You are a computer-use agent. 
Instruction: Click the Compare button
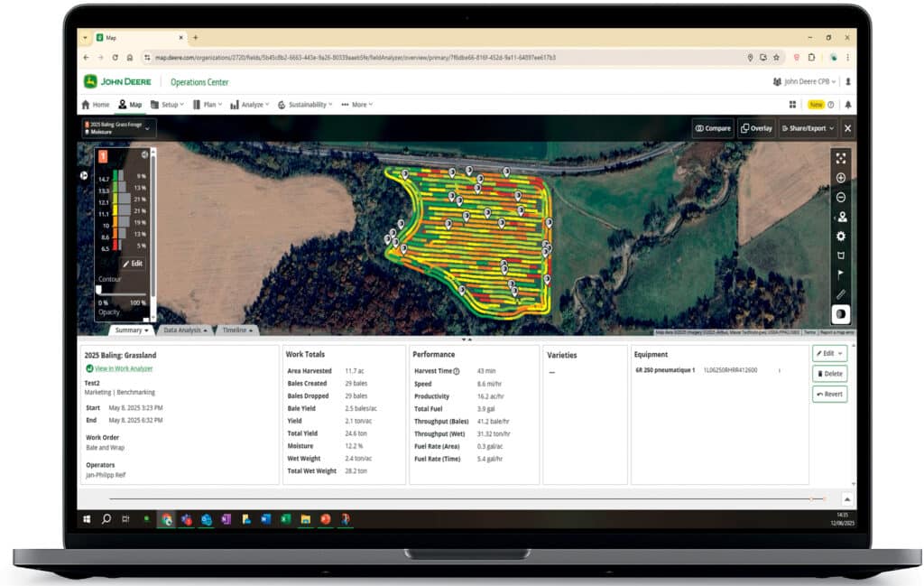[713, 128]
